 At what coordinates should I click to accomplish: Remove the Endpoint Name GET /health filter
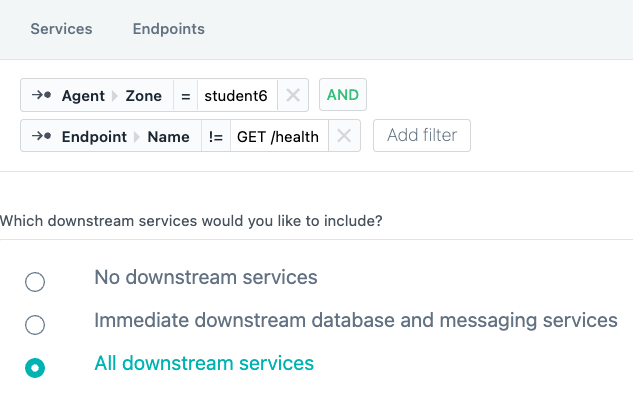tap(344, 136)
